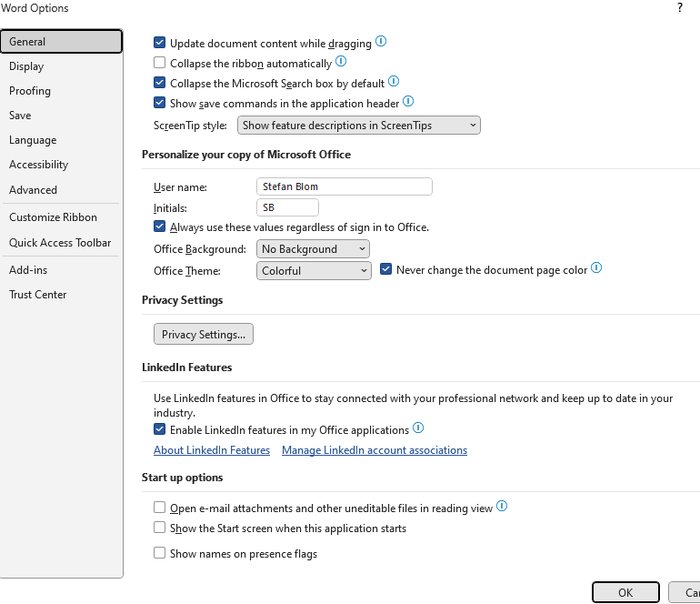Image resolution: width=700 pixels, height=604 pixels.
Task: Expand the Office Background dropdown
Action: (313, 249)
